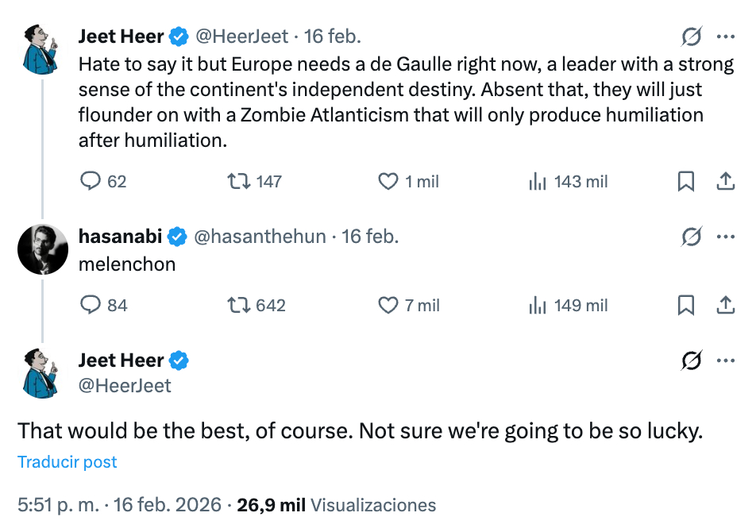
Task: Open more options on first tweet
Action: point(725,37)
